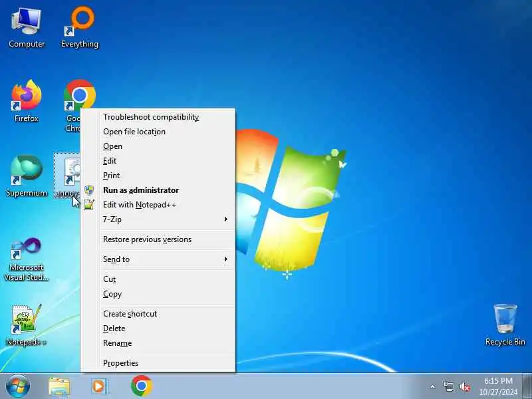
Task: Expand the 7-Zip submenu arrow
Action: click(x=225, y=219)
